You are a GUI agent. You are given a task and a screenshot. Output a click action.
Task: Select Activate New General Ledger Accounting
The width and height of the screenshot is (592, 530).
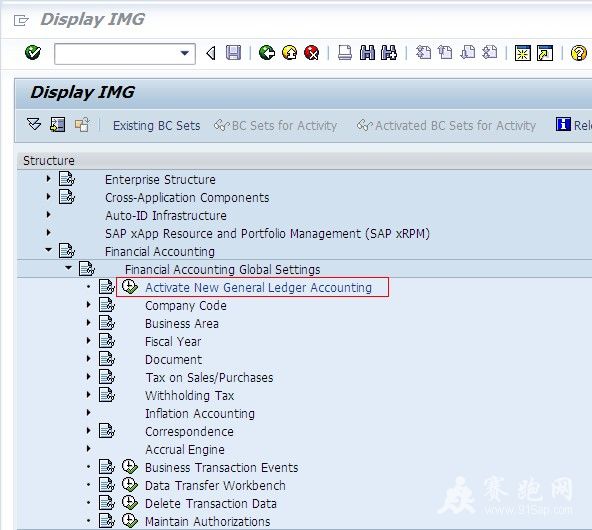(258, 288)
